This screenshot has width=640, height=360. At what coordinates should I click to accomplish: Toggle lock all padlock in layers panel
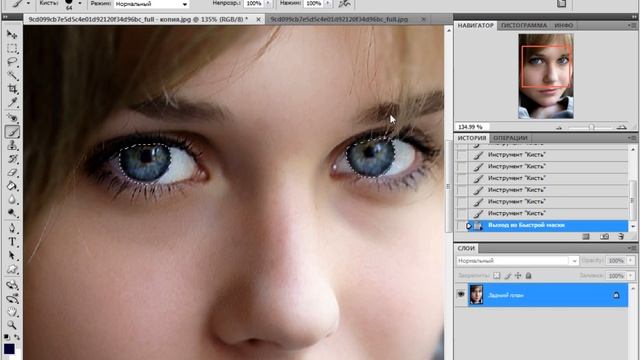(529, 276)
